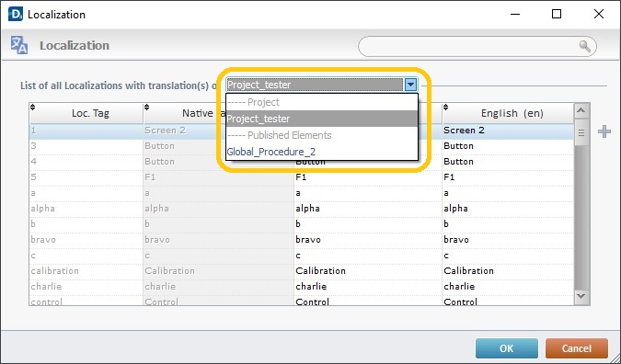
Task: Select the Loc. Tag cell 'control'
Action: click(86, 301)
